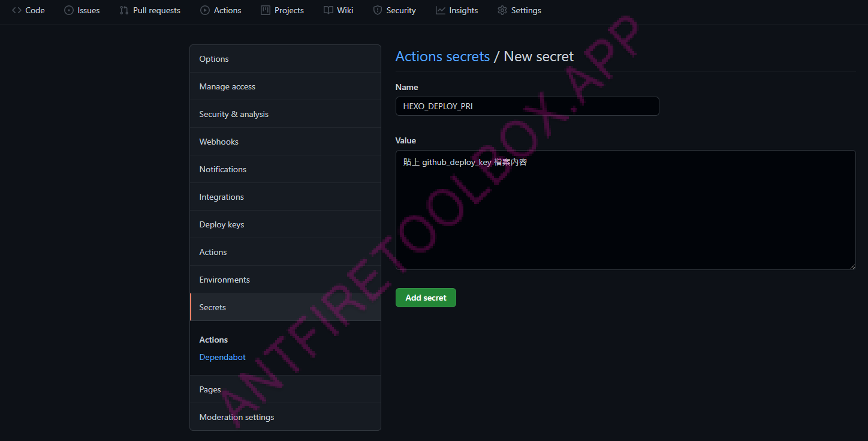Click the Insights graph icon
Viewport: 868px width, 441px height.
pyautogui.click(x=441, y=10)
